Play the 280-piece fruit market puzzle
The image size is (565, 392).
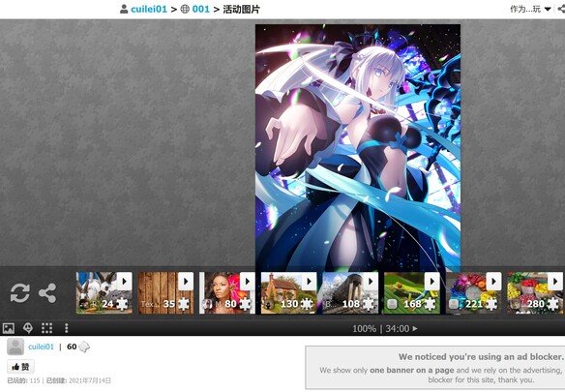[x=555, y=282]
